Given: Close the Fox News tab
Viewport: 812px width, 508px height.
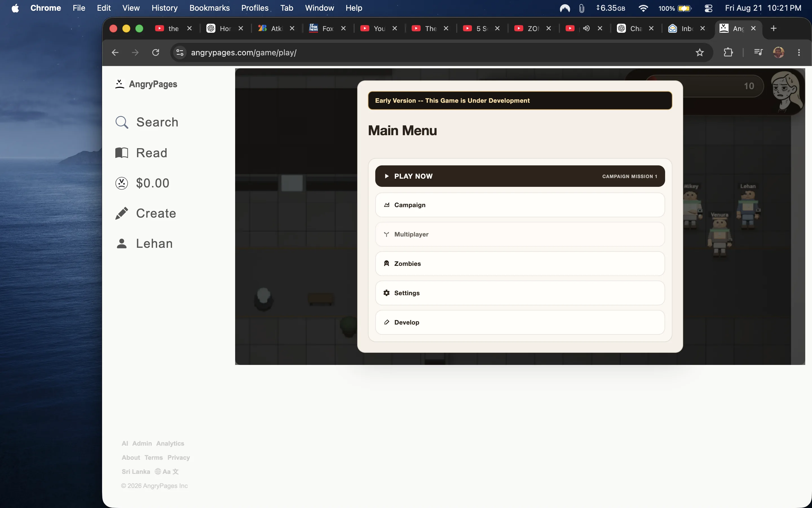Looking at the screenshot, I should pos(343,29).
